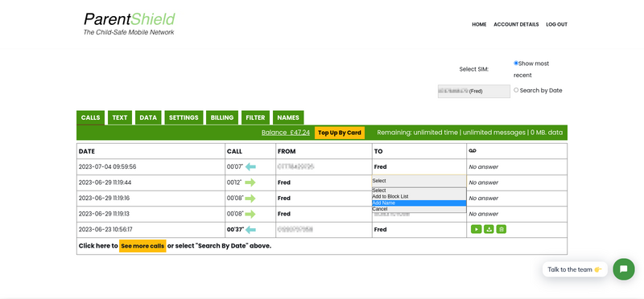Click the date 2023-06-29 11:19:16
Viewport: 644px width, 299px height.
(x=104, y=198)
